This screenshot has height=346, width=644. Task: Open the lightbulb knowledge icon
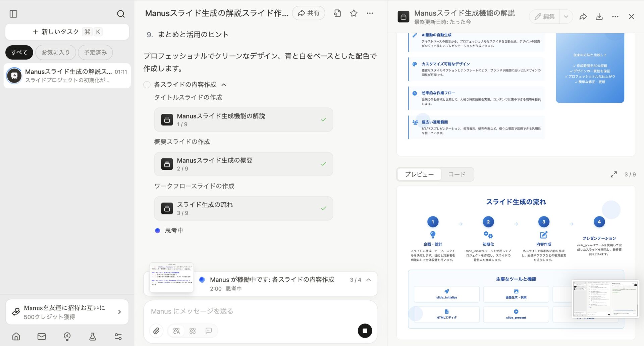click(x=67, y=336)
